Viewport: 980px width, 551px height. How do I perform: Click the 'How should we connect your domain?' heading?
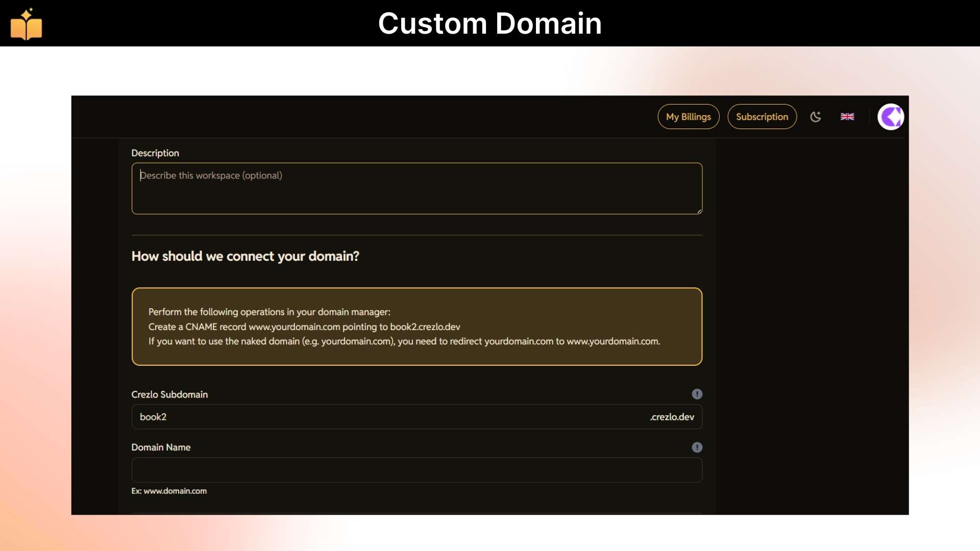point(245,256)
